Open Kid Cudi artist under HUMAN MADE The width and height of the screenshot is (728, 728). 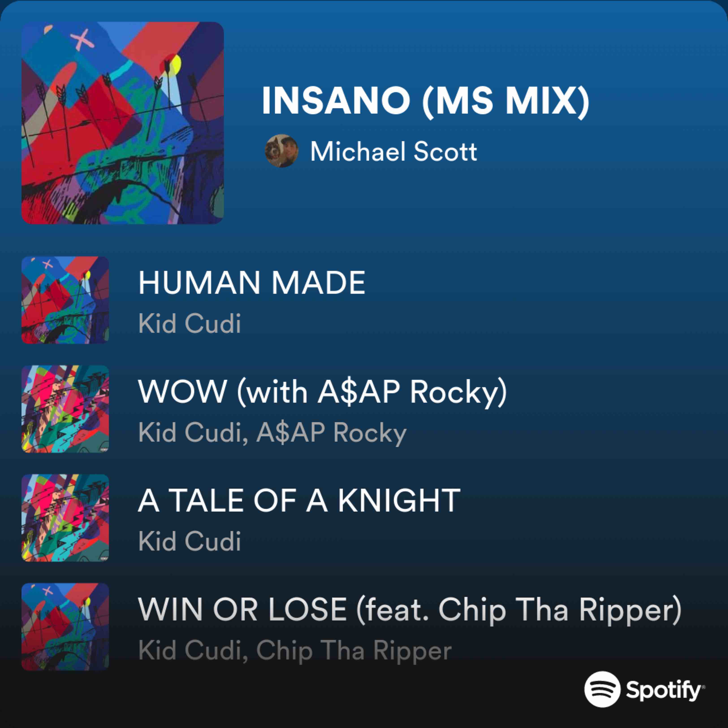click(x=190, y=323)
